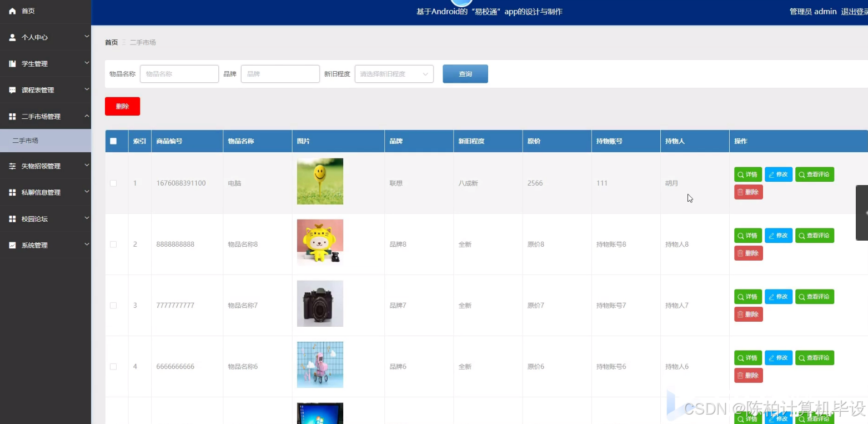Select 二手市场 submenu item

(46, 141)
